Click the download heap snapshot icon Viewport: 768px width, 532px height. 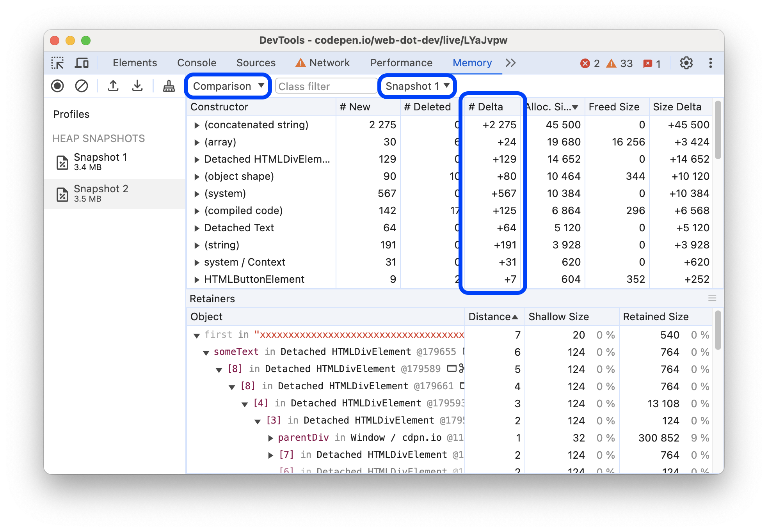point(136,86)
